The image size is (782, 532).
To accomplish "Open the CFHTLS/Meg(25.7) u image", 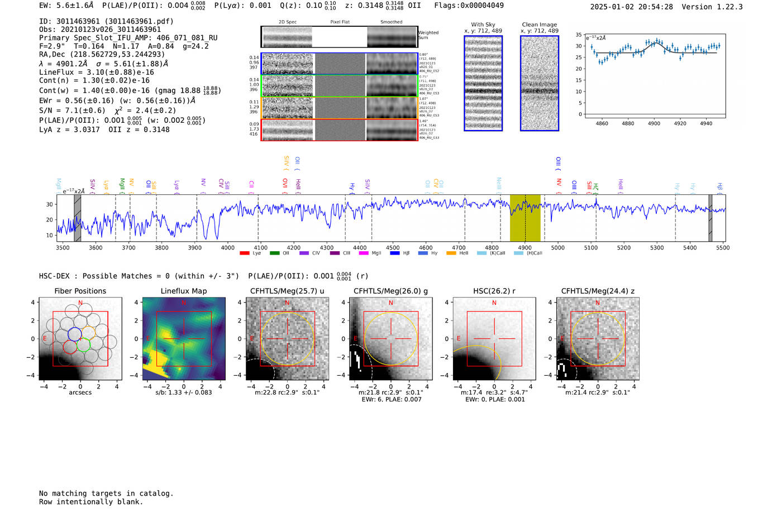I will pyautogui.click(x=287, y=338).
